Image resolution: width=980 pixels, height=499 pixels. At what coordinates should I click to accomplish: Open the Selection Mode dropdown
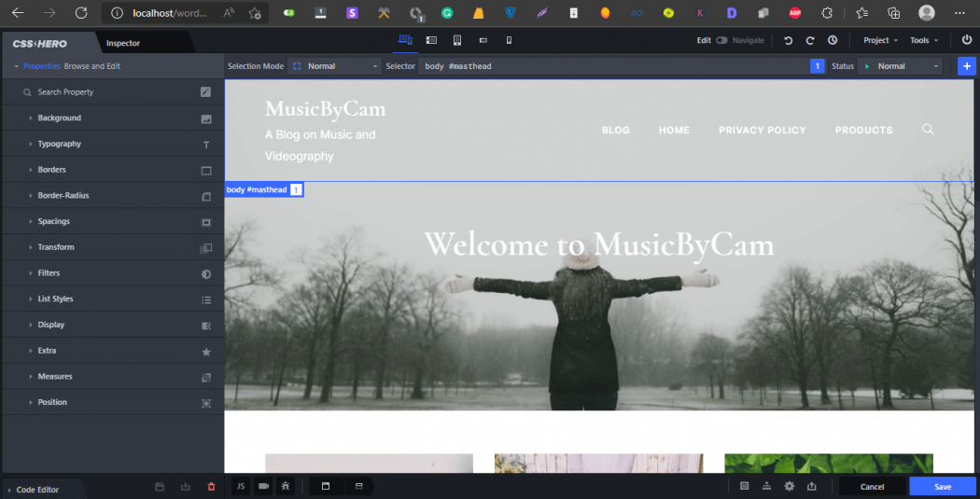[x=334, y=66]
